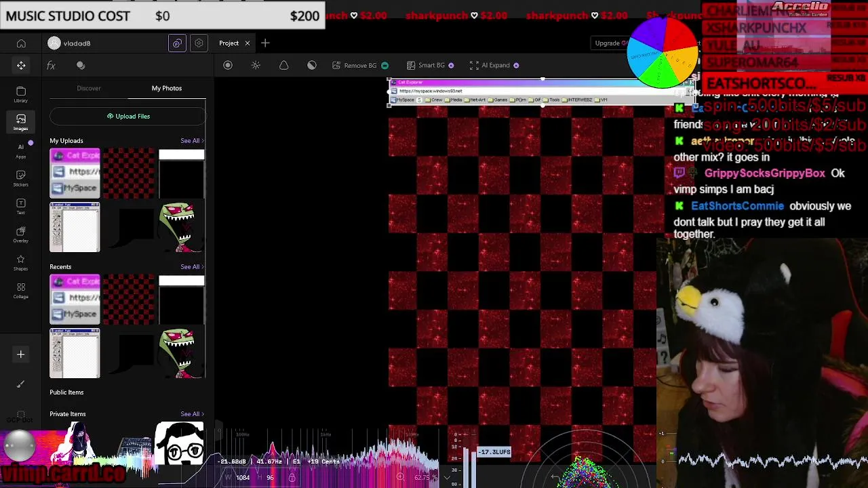Open the AI Apps panel
The height and width of the screenshot is (488, 868).
[21, 150]
